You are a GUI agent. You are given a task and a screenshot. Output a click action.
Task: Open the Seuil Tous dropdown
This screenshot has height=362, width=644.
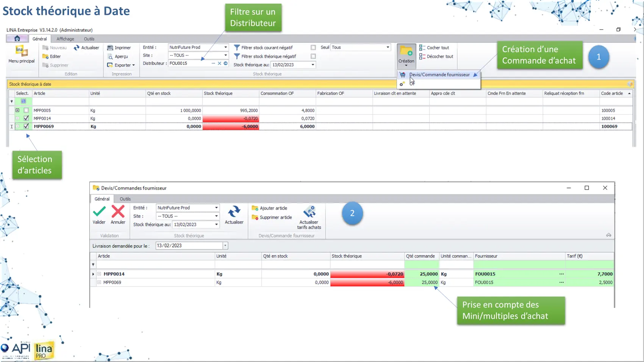[x=388, y=47]
